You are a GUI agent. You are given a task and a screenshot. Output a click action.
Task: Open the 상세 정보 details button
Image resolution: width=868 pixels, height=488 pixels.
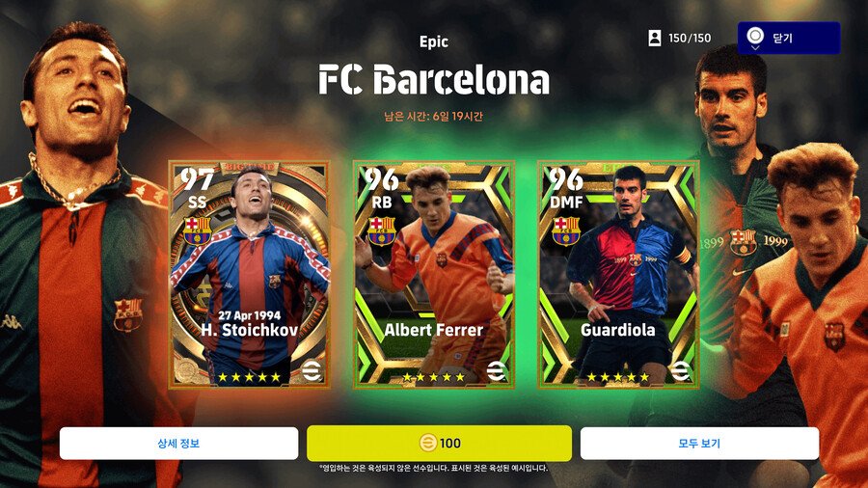pos(178,444)
